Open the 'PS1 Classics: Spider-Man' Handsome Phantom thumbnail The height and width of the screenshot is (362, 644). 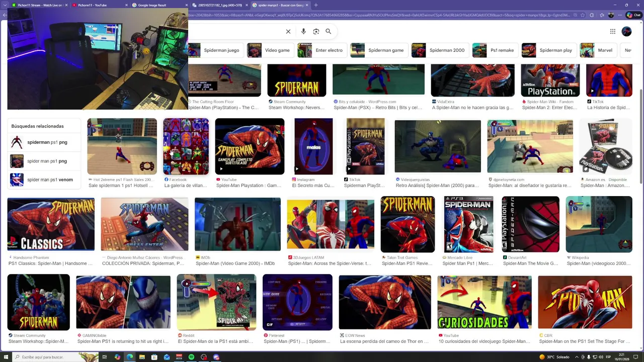tap(51, 224)
